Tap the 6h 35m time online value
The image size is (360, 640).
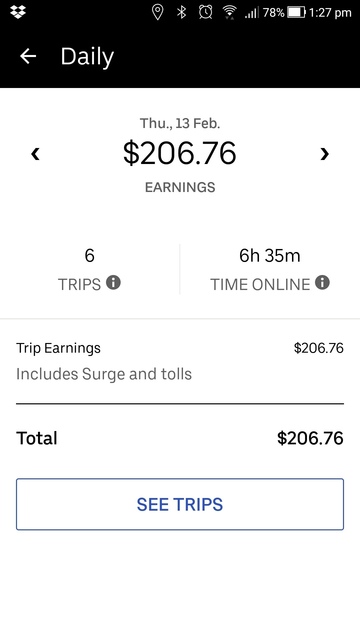269,256
